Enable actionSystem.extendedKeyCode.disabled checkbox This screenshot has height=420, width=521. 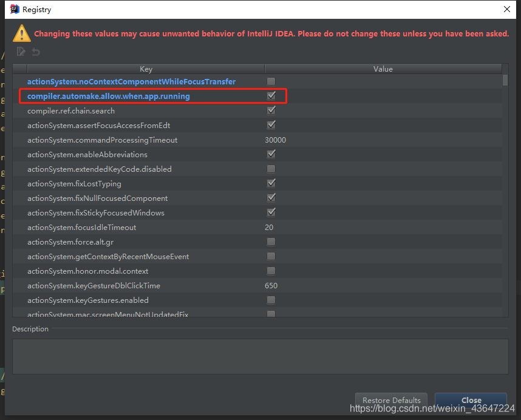(x=271, y=169)
